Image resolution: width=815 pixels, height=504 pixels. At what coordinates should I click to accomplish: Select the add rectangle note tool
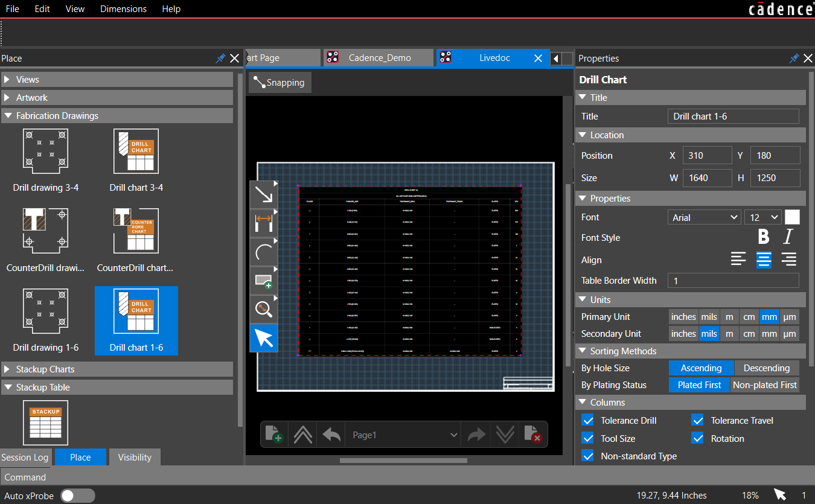pos(264,281)
